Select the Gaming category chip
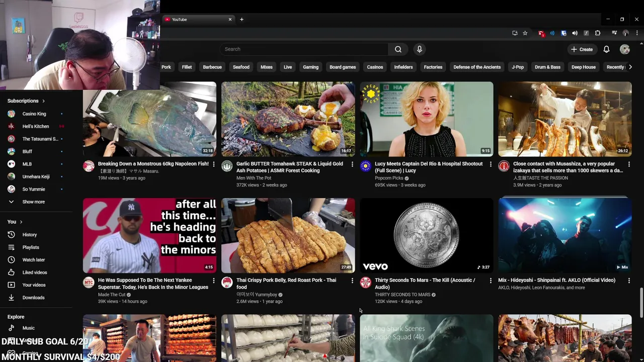This screenshot has height=362, width=644. click(x=310, y=67)
